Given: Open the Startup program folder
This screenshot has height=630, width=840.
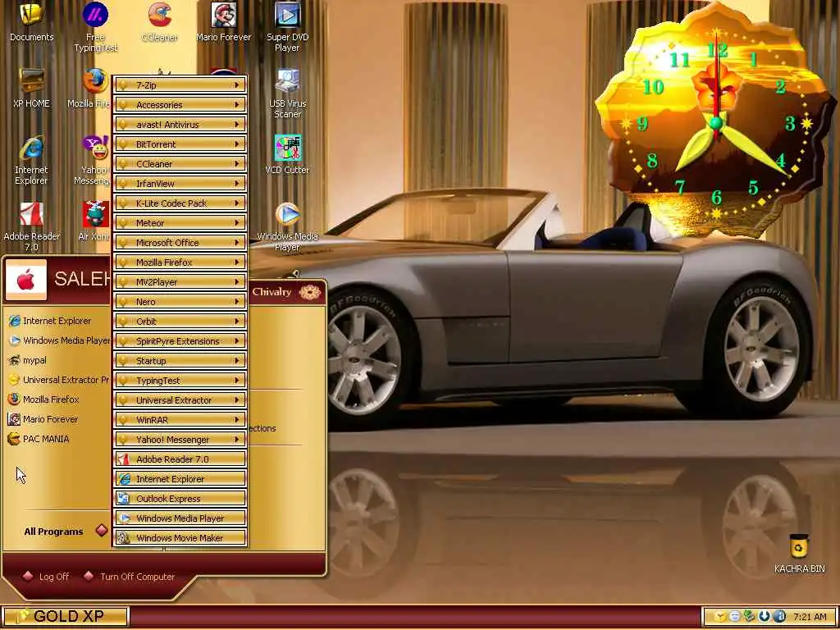Looking at the screenshot, I should click(180, 361).
